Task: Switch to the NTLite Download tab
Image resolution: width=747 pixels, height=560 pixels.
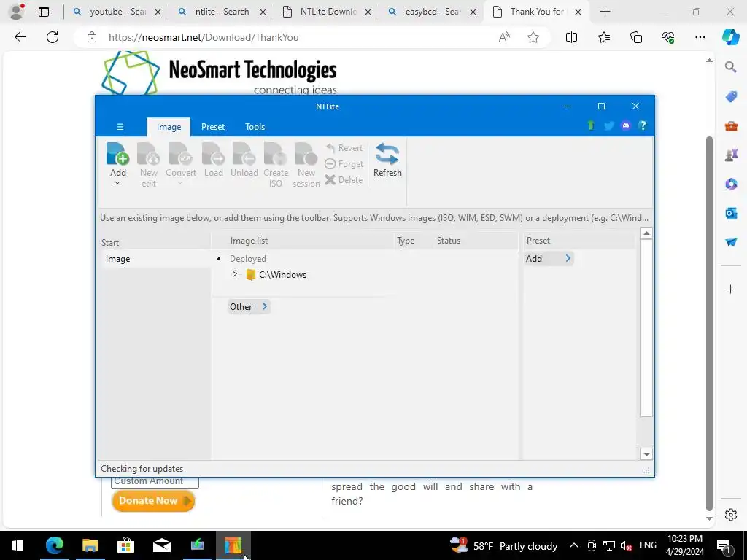Action: (x=326, y=12)
